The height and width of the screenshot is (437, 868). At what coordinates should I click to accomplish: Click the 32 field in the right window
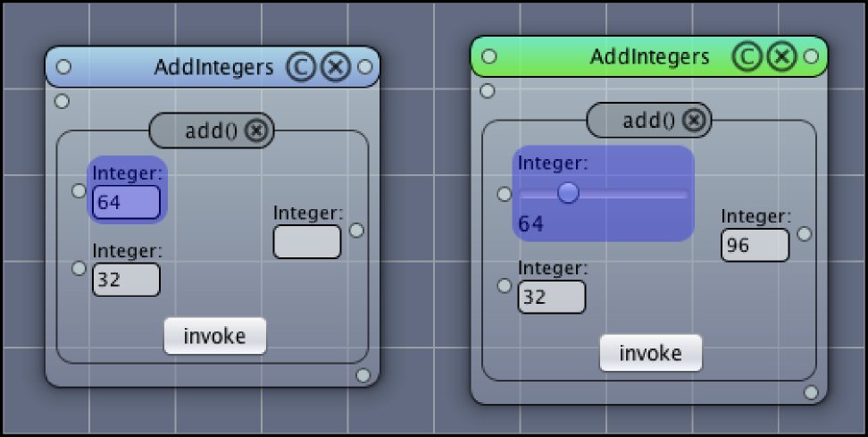point(551,297)
